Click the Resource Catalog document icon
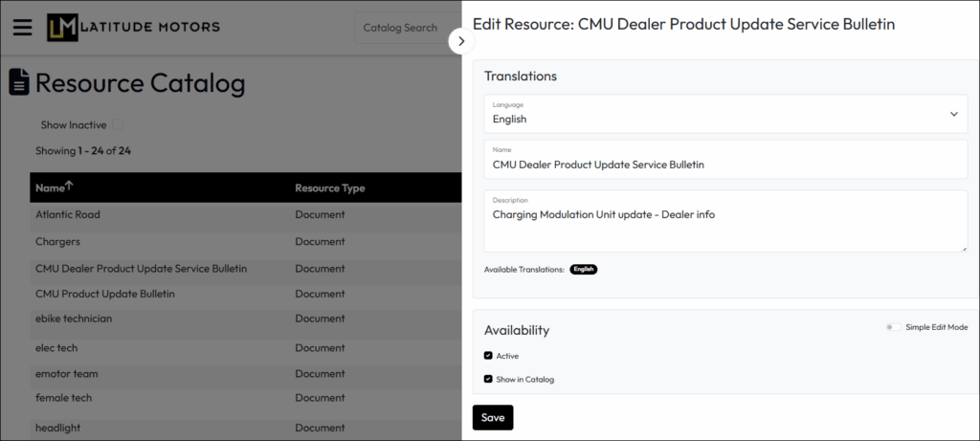The height and width of the screenshot is (441, 980). pos(19,82)
